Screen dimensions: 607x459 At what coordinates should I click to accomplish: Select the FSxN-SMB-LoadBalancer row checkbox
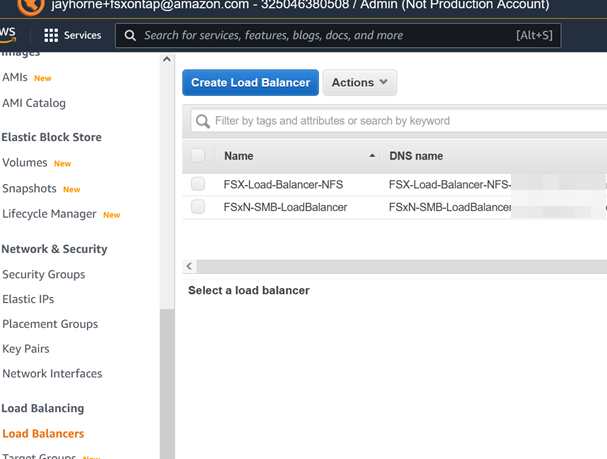[x=198, y=207]
